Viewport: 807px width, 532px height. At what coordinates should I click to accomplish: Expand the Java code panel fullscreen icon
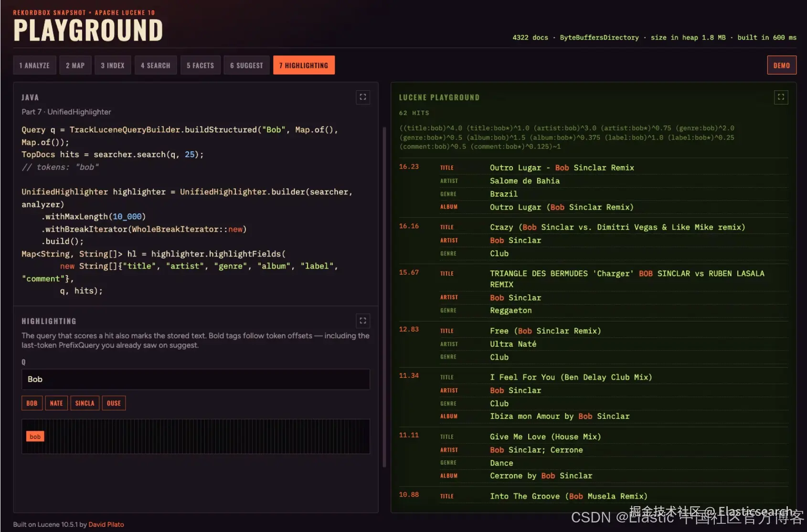point(363,97)
